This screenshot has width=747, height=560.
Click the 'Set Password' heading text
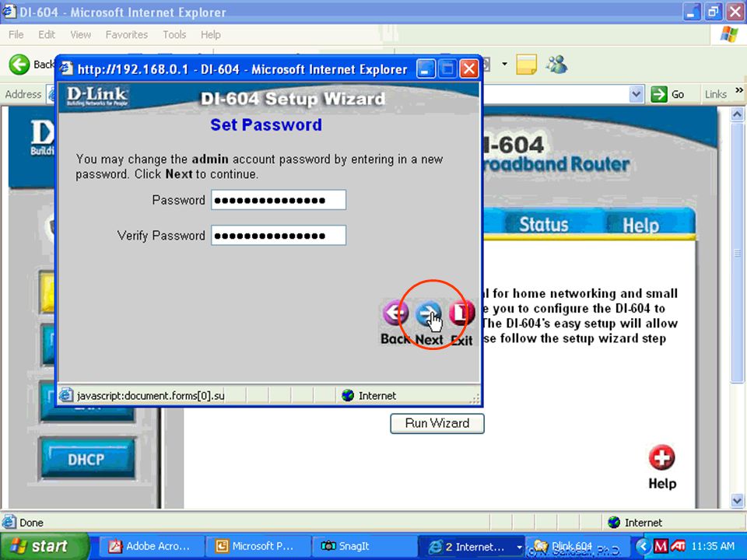pos(266,124)
